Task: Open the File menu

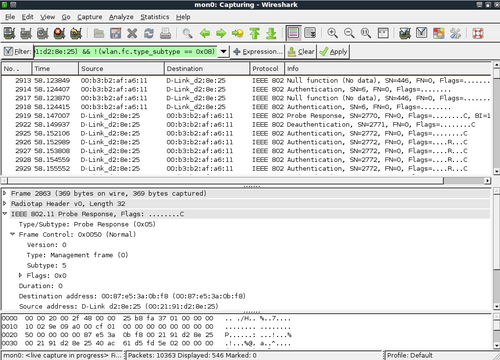Action: click(10, 17)
